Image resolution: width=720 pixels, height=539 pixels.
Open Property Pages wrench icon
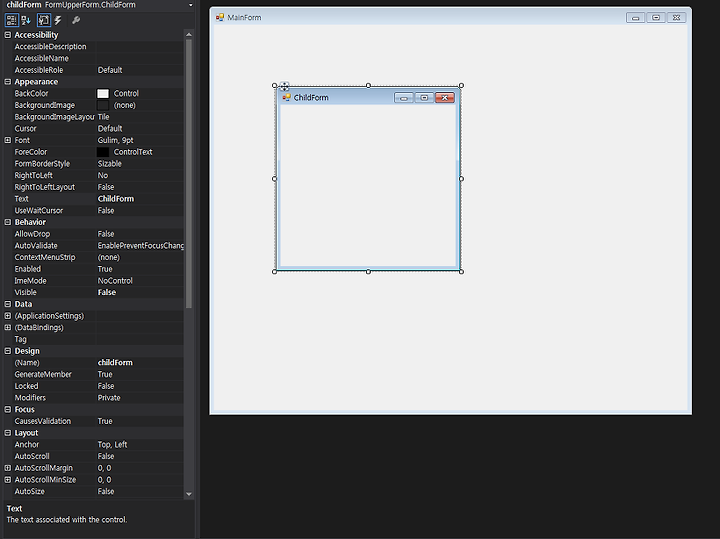[76, 20]
